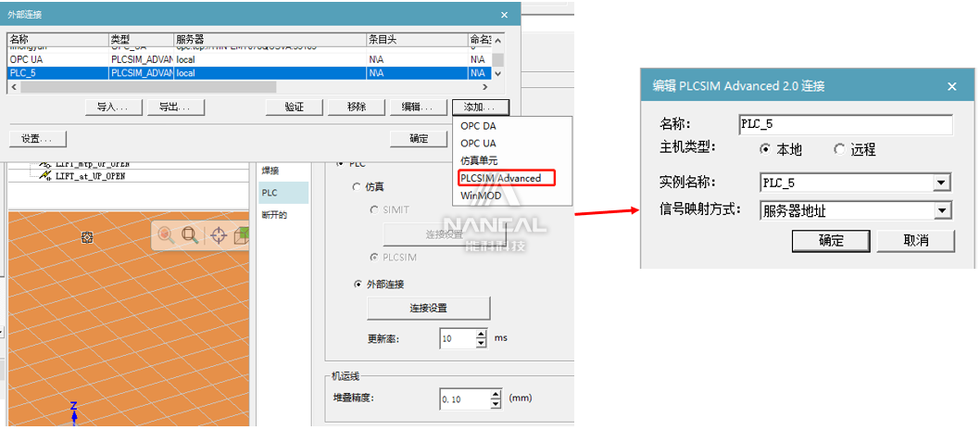Click the 导出... button

176,107
